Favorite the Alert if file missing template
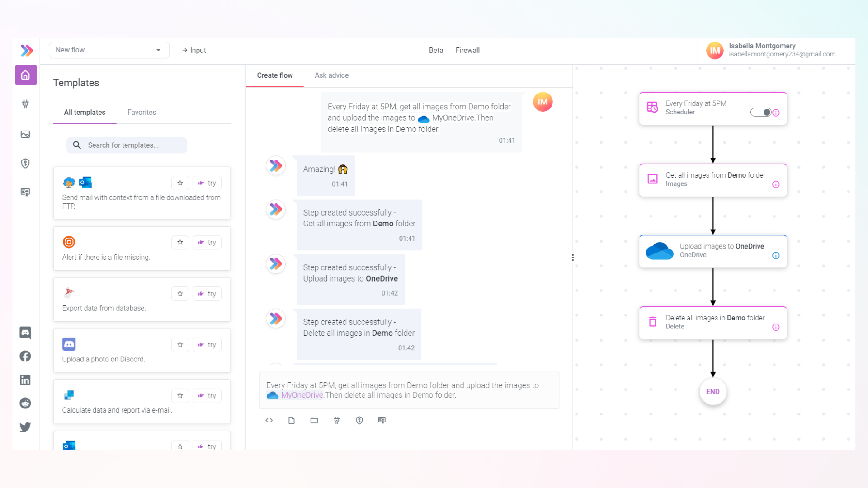Viewport: 868px width, 488px height. pos(180,242)
